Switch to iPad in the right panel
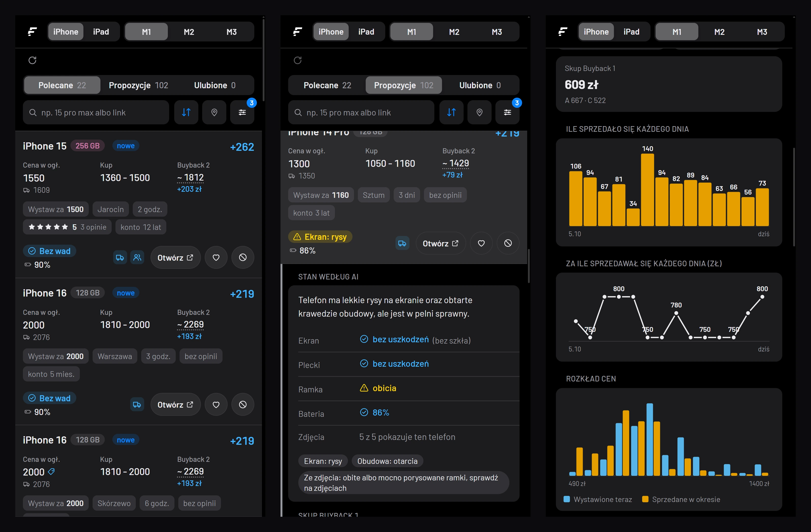The image size is (811, 532). click(x=631, y=32)
